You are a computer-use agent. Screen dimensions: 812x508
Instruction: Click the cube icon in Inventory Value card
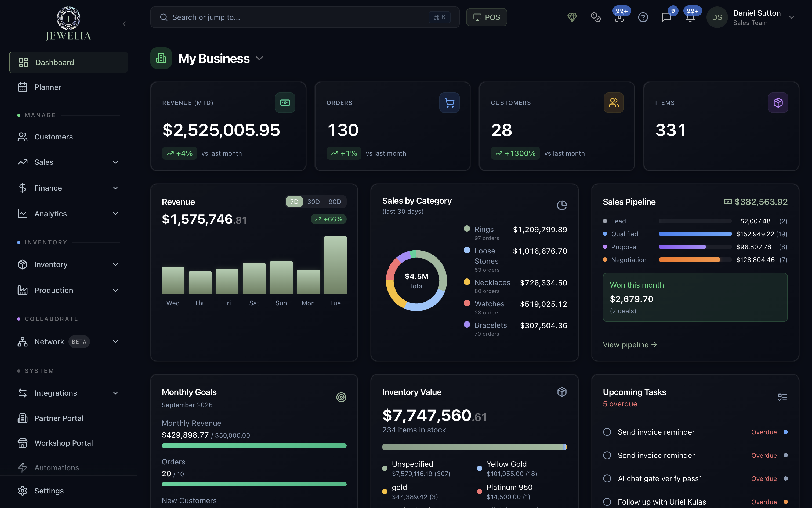562,392
